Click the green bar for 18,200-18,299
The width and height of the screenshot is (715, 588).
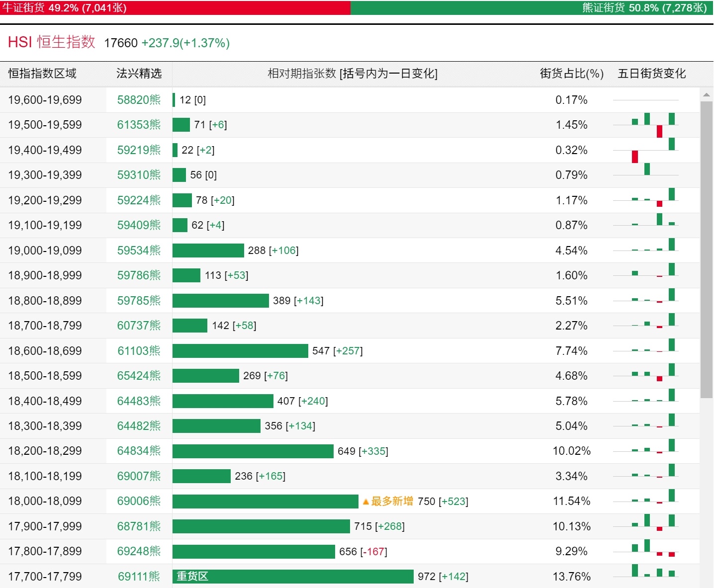253,451
